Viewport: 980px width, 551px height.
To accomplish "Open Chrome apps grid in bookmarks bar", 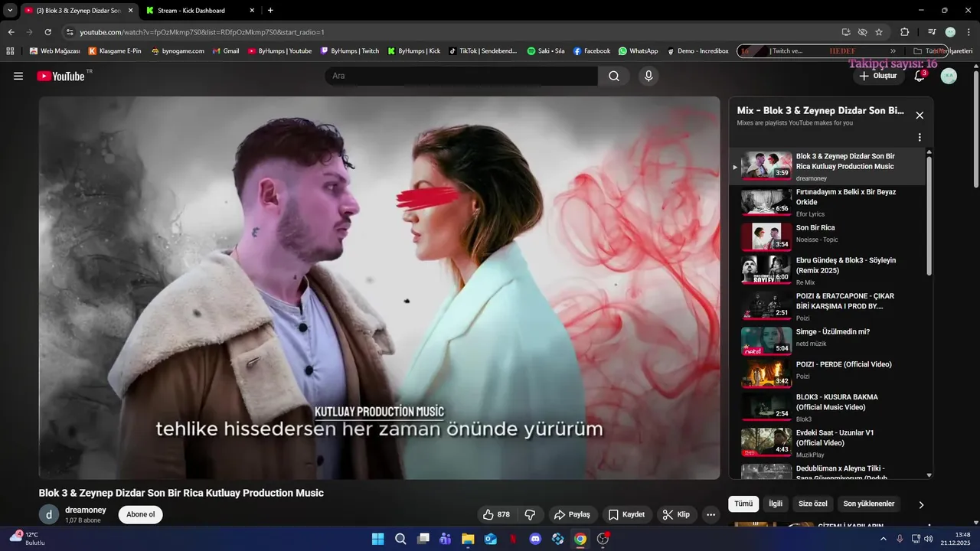I will pos(10,51).
